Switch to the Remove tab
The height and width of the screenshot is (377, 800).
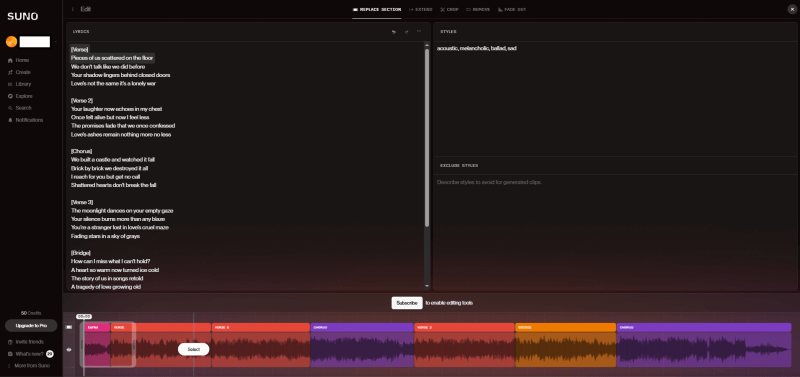tap(478, 10)
